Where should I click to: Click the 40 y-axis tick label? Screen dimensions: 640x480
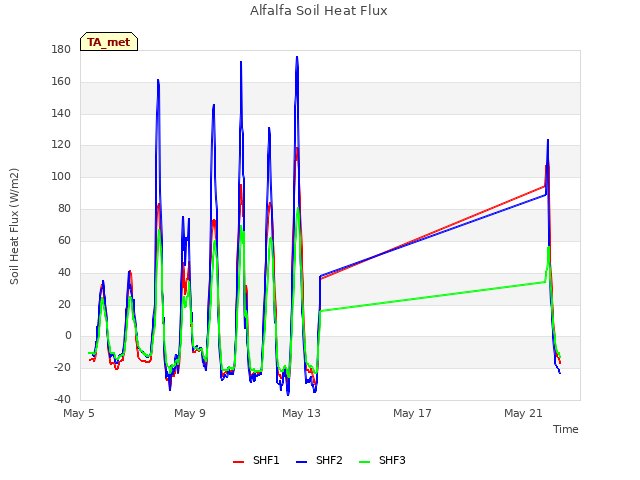click(x=64, y=272)
